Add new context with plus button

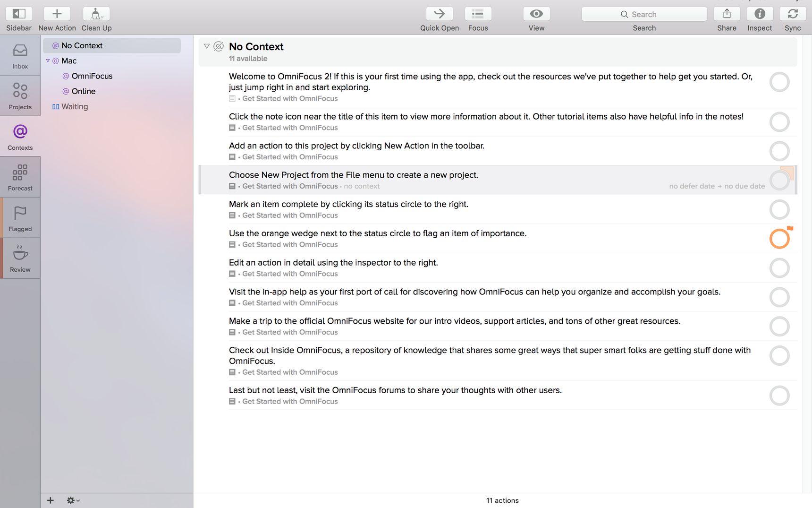point(51,500)
